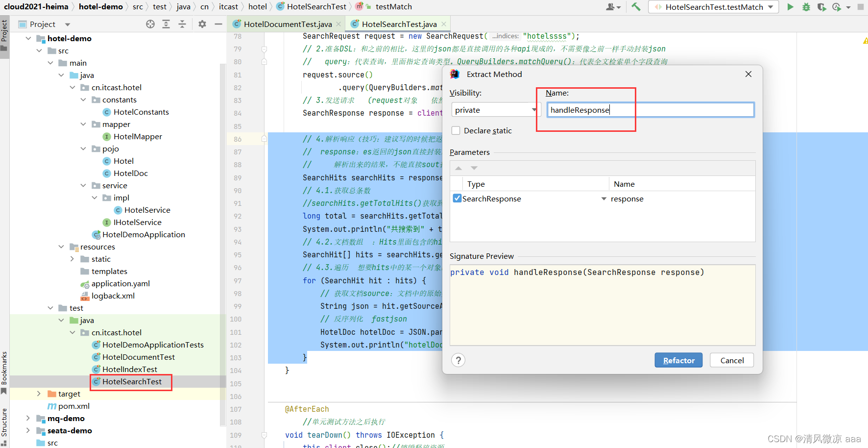Move parameter down arrow in Parameters
868x448 pixels.
474,168
